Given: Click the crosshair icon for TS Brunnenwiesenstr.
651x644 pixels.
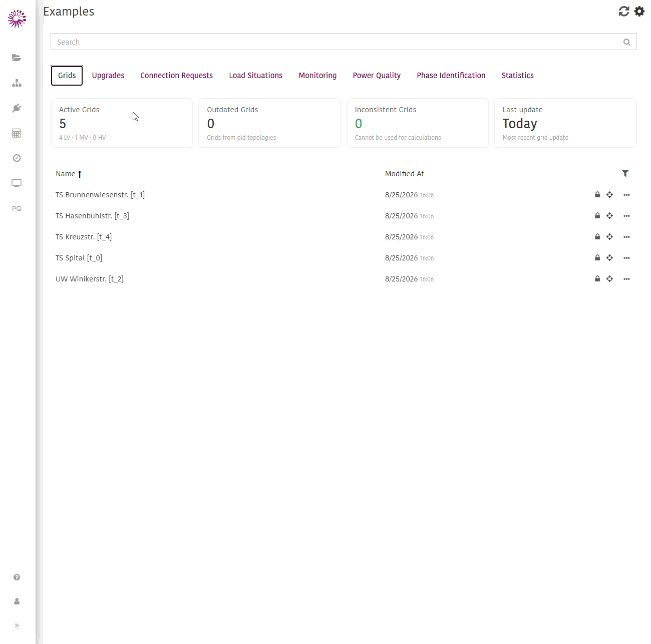Looking at the screenshot, I should click(609, 195).
